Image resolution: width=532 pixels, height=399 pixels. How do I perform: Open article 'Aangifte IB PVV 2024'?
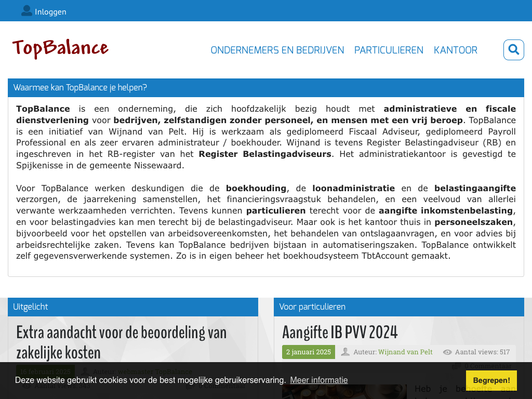coord(340,332)
